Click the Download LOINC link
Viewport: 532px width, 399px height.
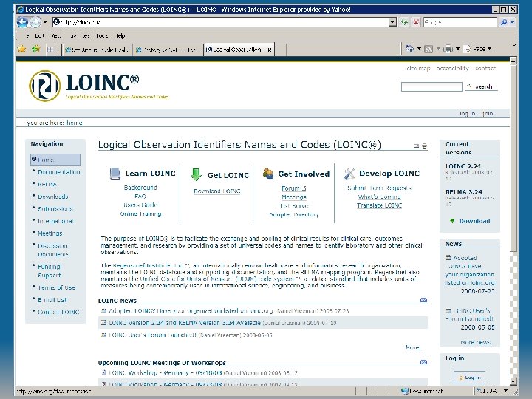[x=217, y=191]
